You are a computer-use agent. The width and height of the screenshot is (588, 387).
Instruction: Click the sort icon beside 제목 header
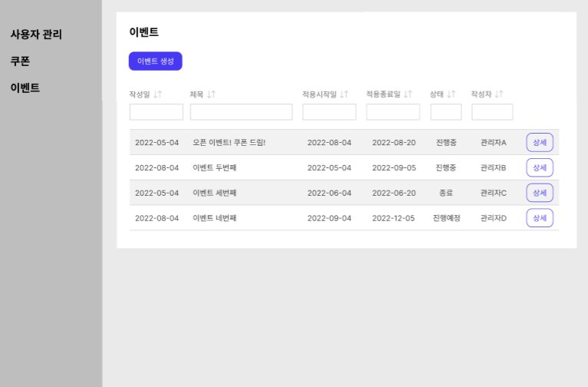[212, 94]
